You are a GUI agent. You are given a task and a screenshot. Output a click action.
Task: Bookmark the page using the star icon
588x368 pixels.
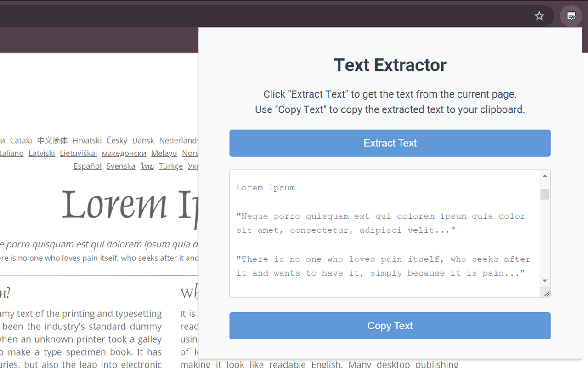pyautogui.click(x=539, y=16)
